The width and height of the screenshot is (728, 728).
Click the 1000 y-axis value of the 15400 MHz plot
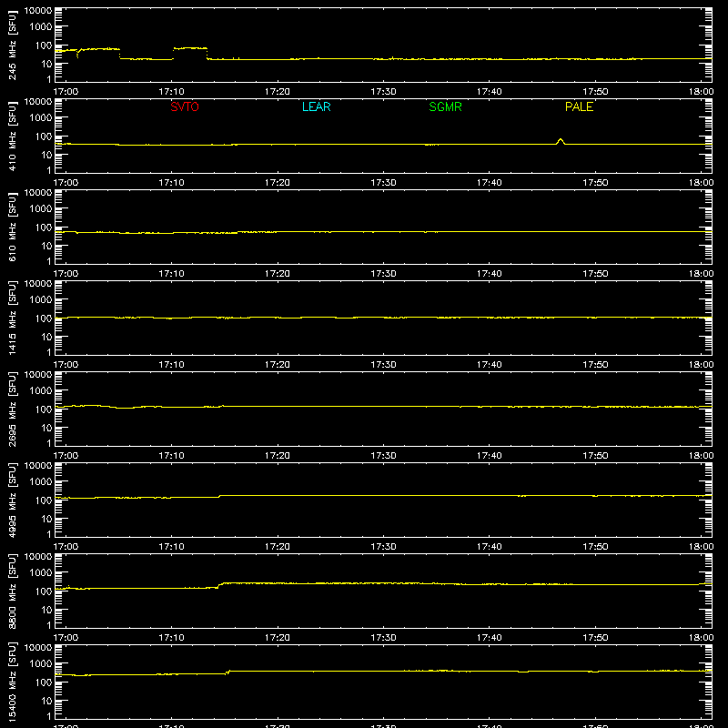[x=41, y=664]
